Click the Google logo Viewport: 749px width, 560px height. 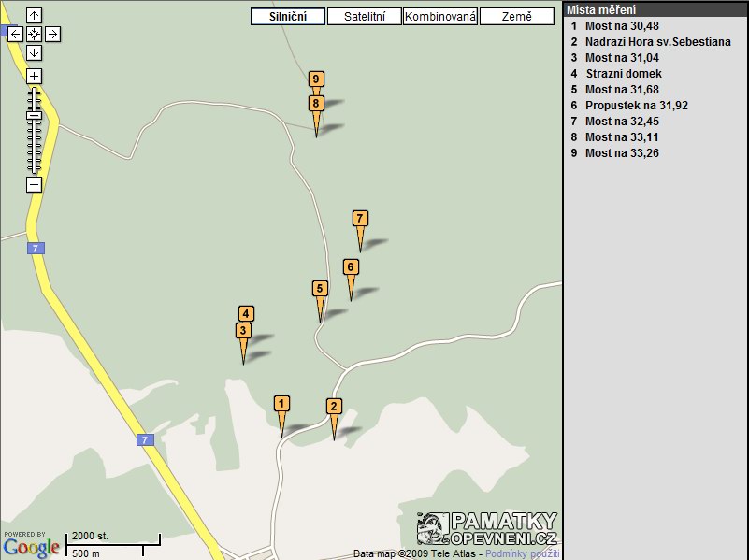[x=31, y=547]
